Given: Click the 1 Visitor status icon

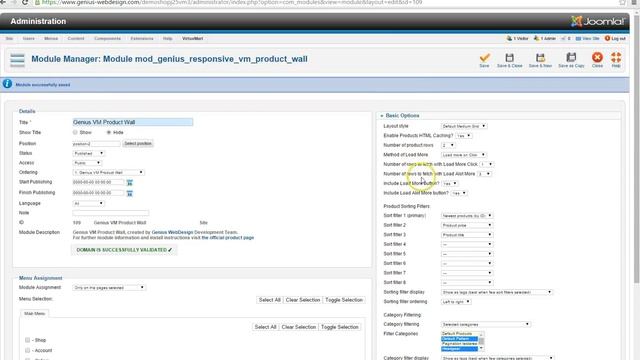Looking at the screenshot, I should click(x=509, y=38).
